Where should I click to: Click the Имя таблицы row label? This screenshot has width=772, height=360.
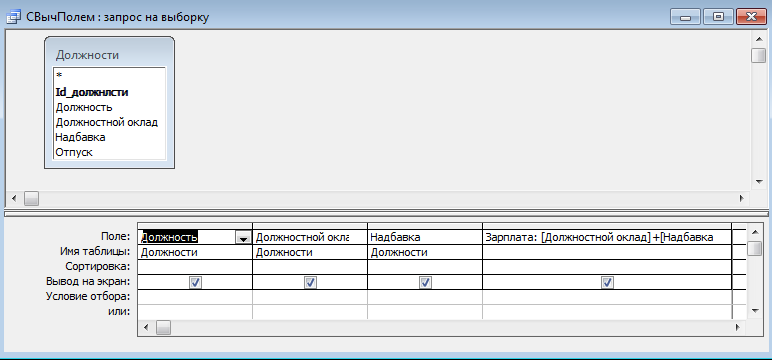94,252
